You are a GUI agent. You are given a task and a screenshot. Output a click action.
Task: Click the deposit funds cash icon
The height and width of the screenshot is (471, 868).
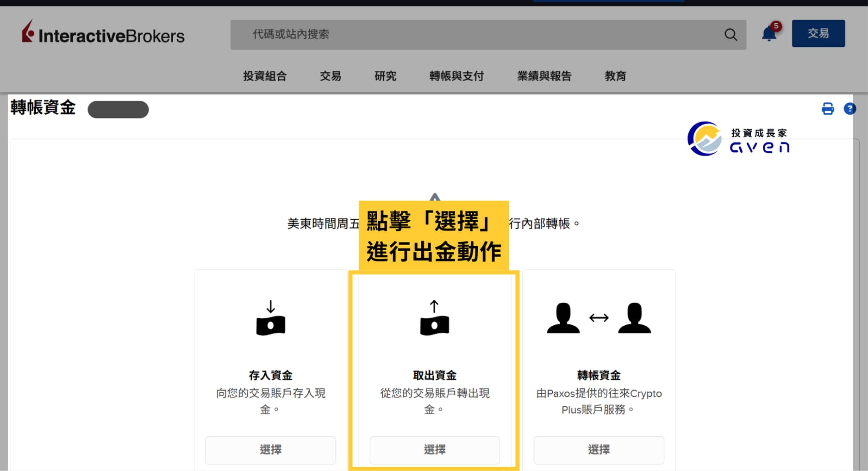pyautogui.click(x=271, y=318)
